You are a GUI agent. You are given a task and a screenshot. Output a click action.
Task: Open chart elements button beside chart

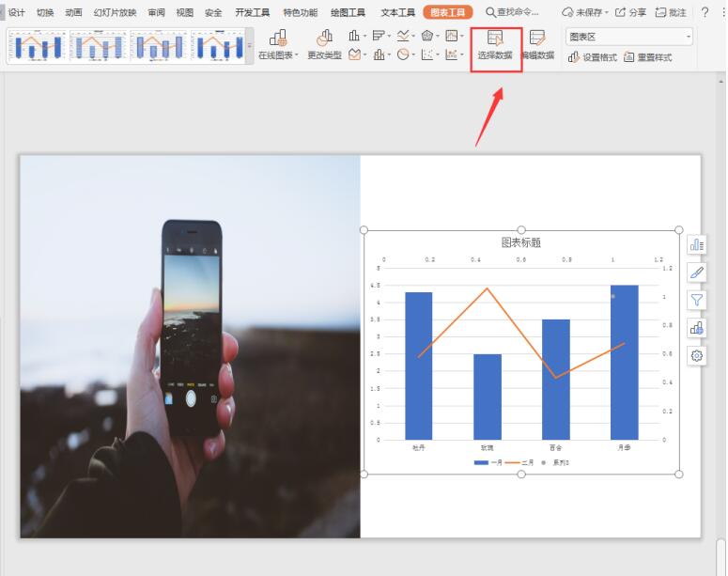point(696,244)
